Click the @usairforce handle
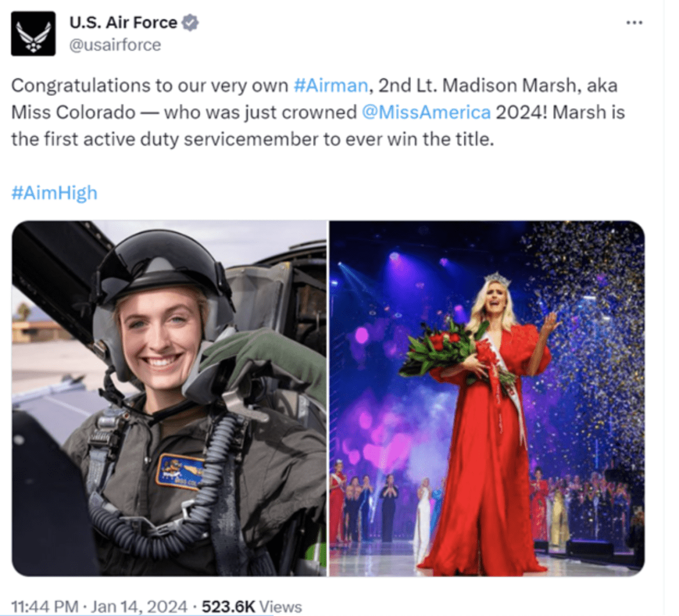 (115, 45)
